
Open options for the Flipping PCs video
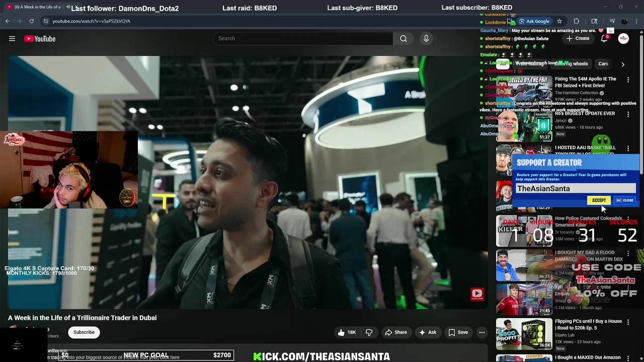coord(628,322)
